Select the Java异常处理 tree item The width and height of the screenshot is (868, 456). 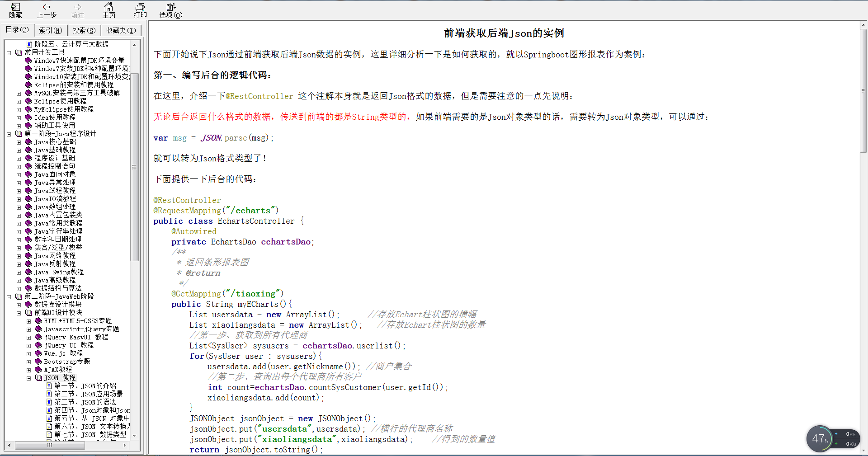[55, 183]
